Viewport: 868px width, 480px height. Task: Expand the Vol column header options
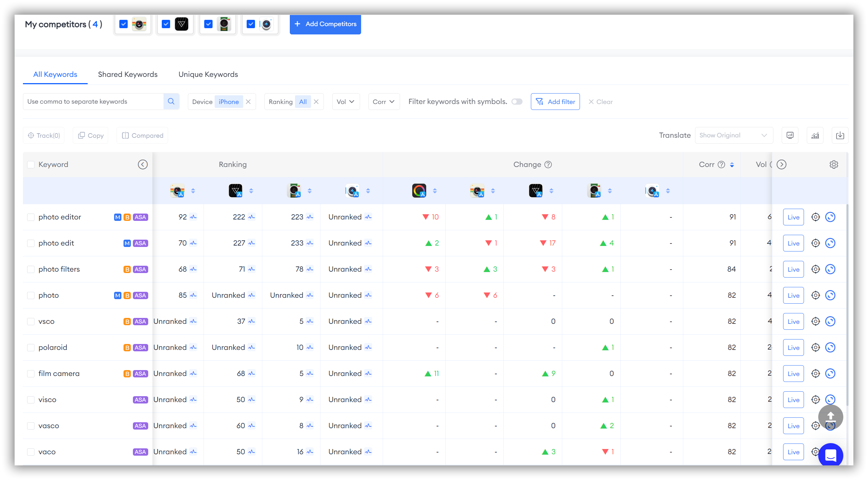click(x=781, y=164)
